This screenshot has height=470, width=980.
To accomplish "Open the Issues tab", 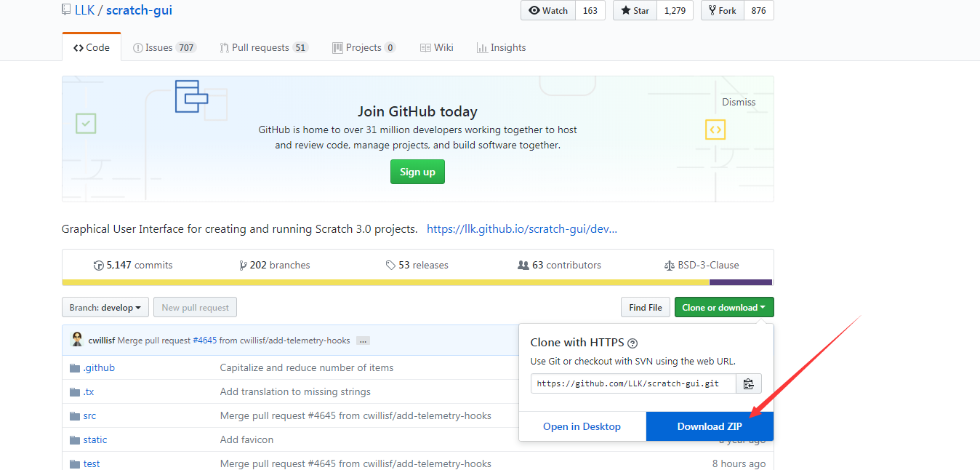I will 164,47.
